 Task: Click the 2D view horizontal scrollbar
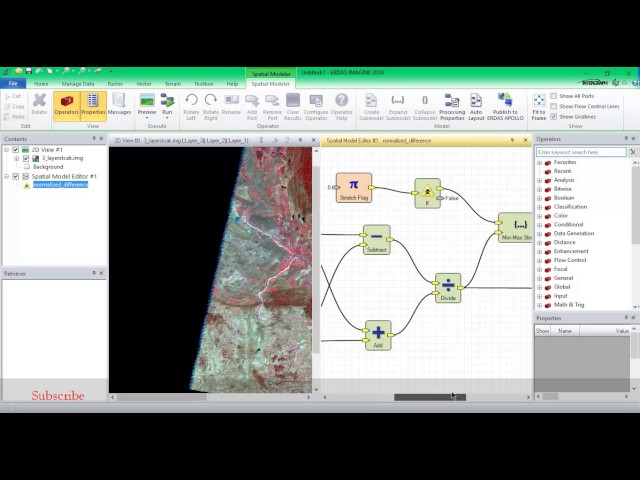coord(211,397)
